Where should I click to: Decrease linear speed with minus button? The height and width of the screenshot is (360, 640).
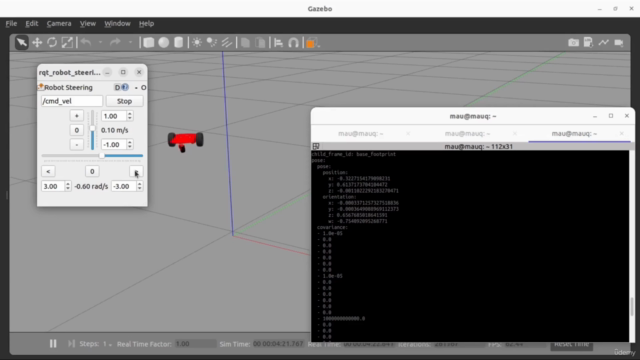(x=76, y=144)
